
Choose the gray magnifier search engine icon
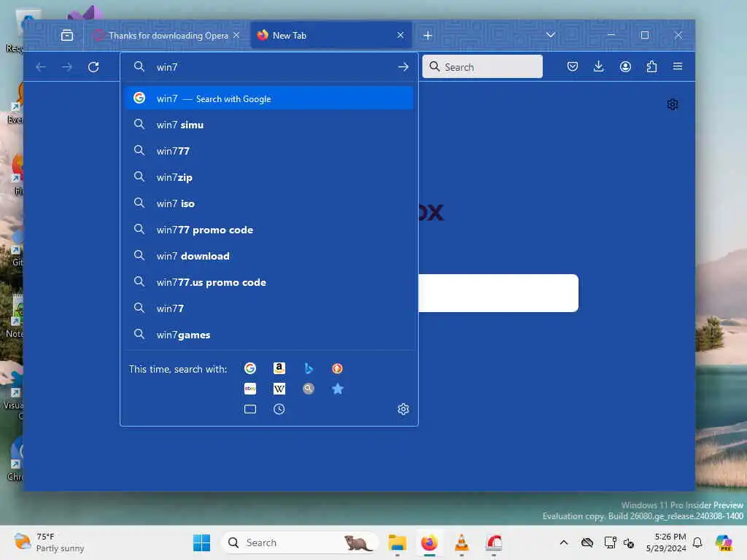tap(309, 389)
